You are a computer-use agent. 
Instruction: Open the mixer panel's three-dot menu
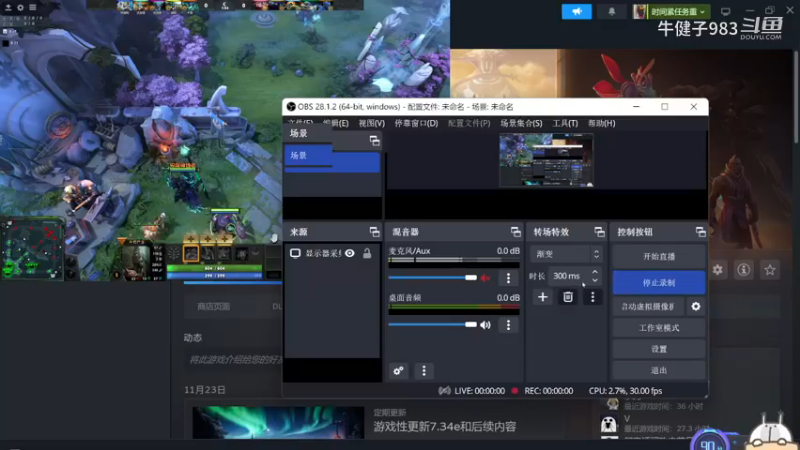tap(423, 371)
